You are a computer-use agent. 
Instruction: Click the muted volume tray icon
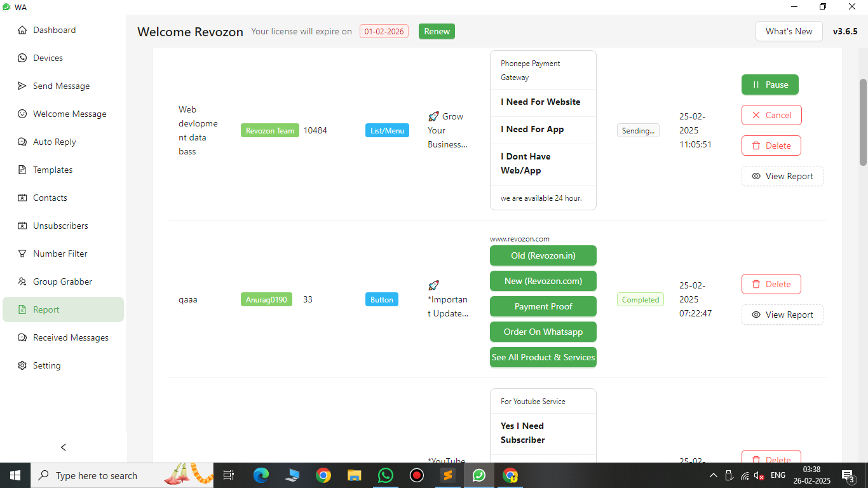pos(759,475)
